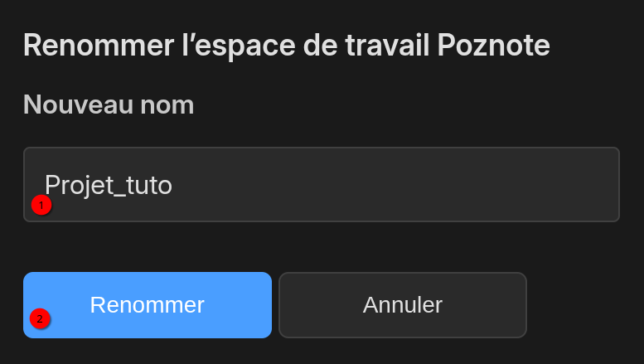The image size is (644, 364).
Task: Cancel renaming with the Annuler button
Action: click(402, 305)
